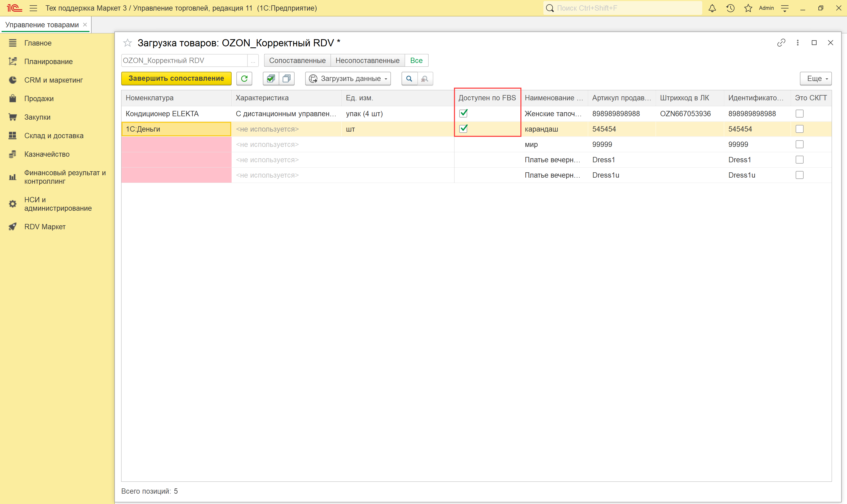Click the get link icon in form header
This screenshot has height=504, width=847.
click(x=781, y=42)
